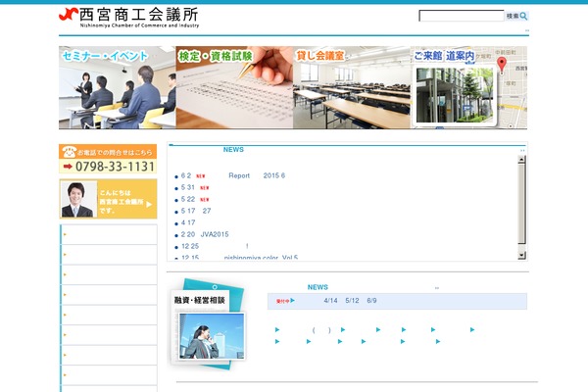
Task: Click the telephone icon on the inquiry banner
Action: click(69, 152)
